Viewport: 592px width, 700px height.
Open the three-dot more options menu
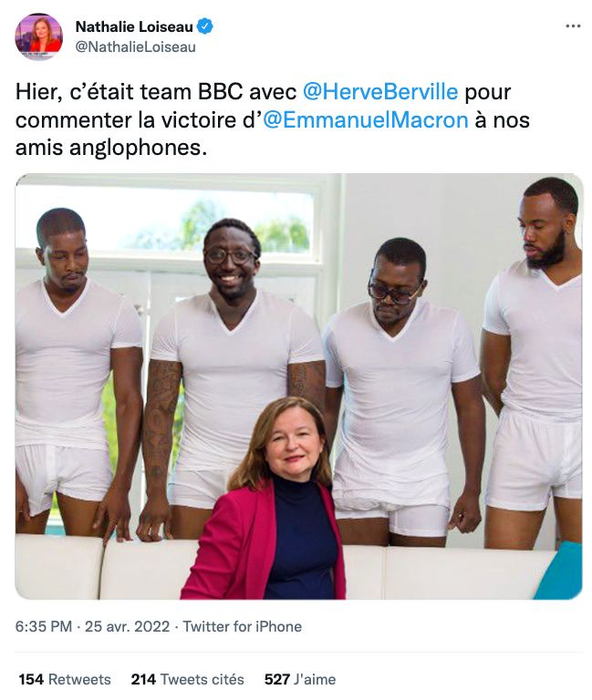(573, 26)
